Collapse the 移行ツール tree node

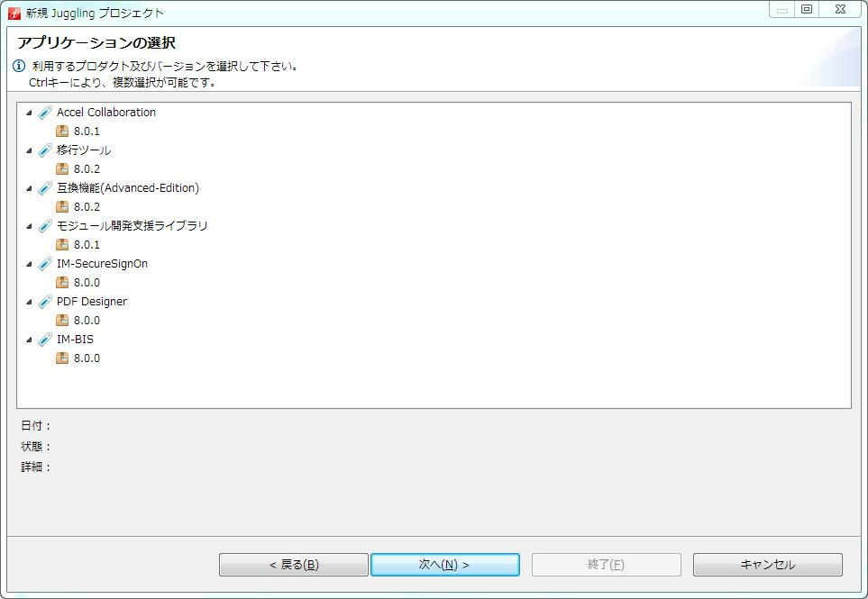(x=30, y=150)
